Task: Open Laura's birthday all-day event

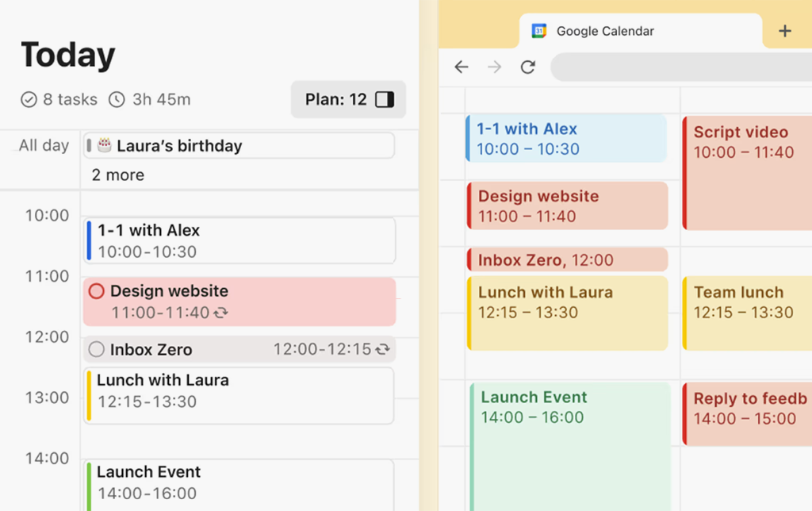Action: 238,146
